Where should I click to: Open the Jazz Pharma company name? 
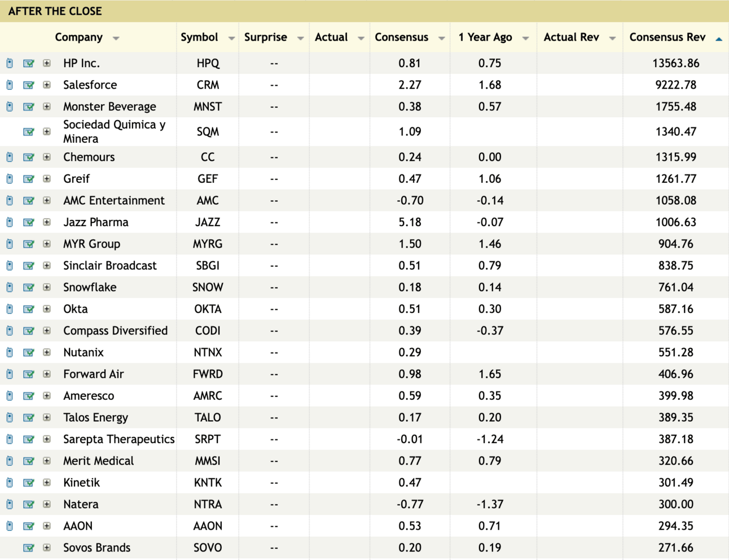coord(96,222)
